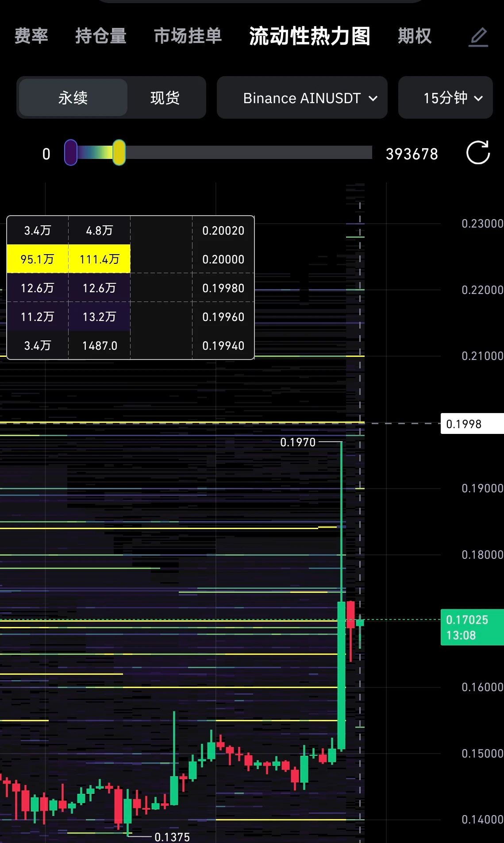This screenshot has height=843, width=504.
Task: Tap the edit pencil icon
Action: tap(478, 37)
